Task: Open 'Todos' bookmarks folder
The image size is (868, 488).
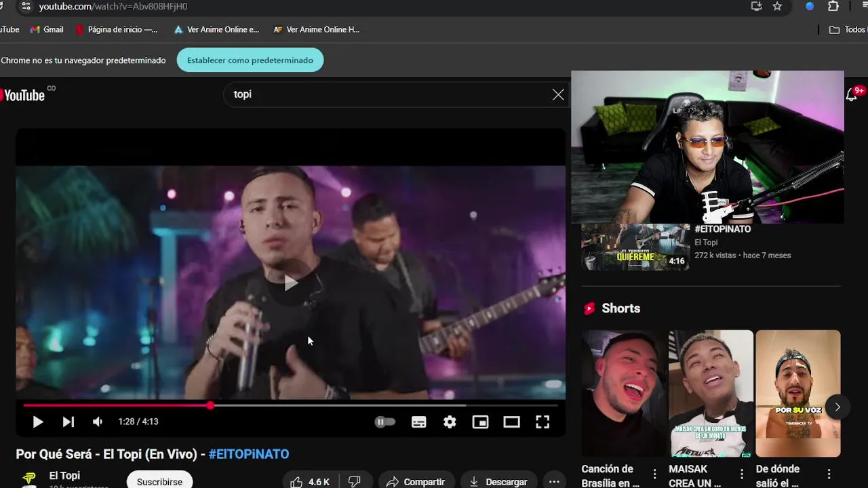Action: pos(848,30)
